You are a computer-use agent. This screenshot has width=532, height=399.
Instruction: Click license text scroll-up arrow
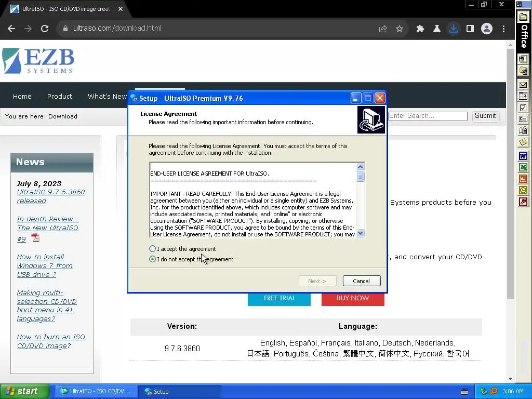click(361, 167)
